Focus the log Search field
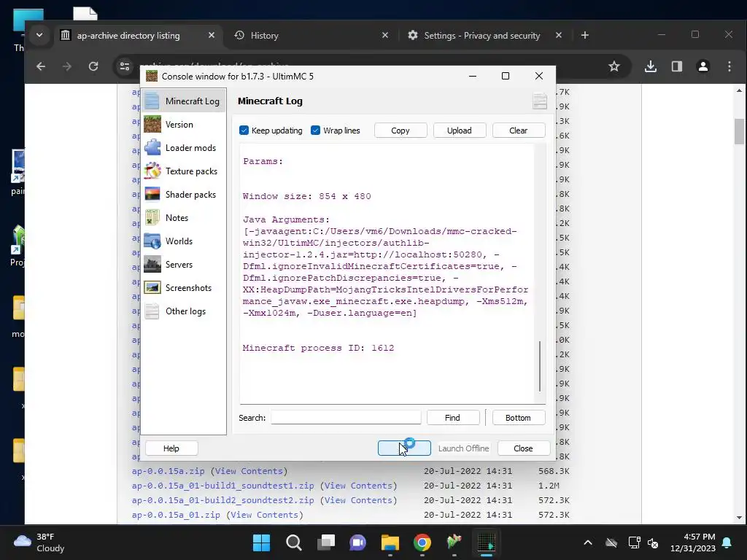747x560 pixels. coord(346,418)
